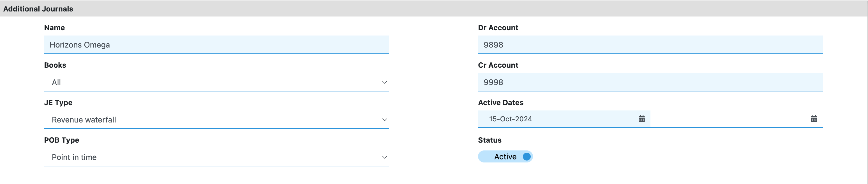
Task: Open the end date calendar picker icon
Action: [x=814, y=119]
